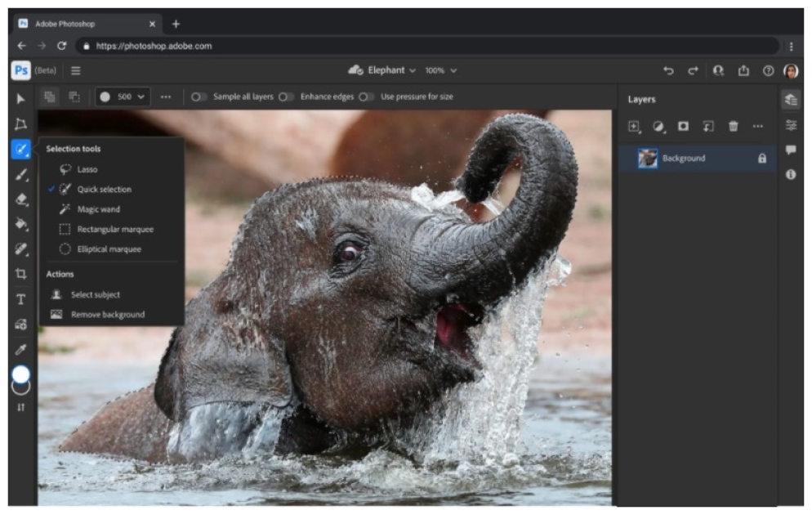The width and height of the screenshot is (812, 515).
Task: Open the Comments panel icon
Action: pos(791,150)
